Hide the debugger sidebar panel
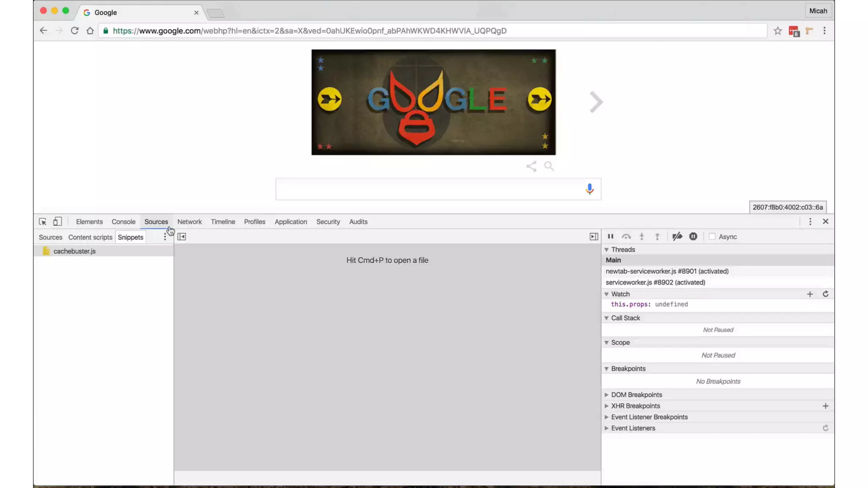The height and width of the screenshot is (488, 868). pyautogui.click(x=593, y=237)
